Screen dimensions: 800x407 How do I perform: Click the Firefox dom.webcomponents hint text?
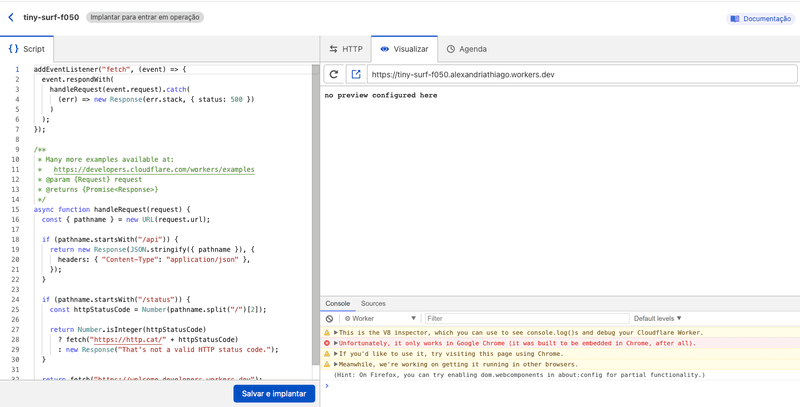coord(519,375)
